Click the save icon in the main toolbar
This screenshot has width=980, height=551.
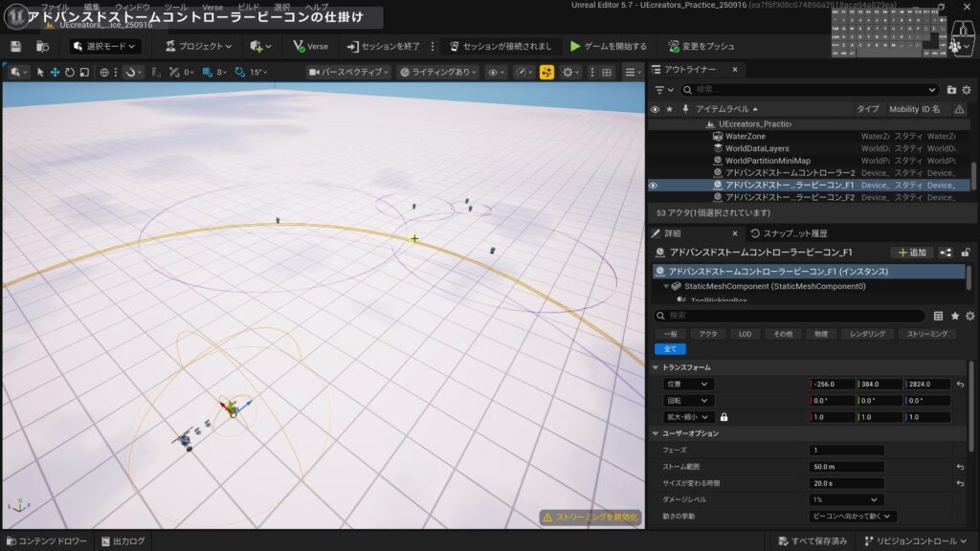[15, 46]
